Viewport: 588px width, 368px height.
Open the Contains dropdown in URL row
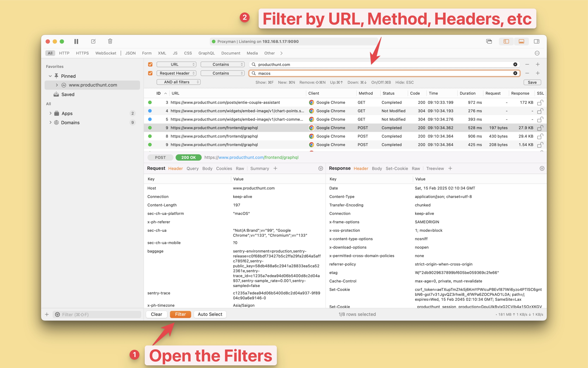[x=223, y=64]
